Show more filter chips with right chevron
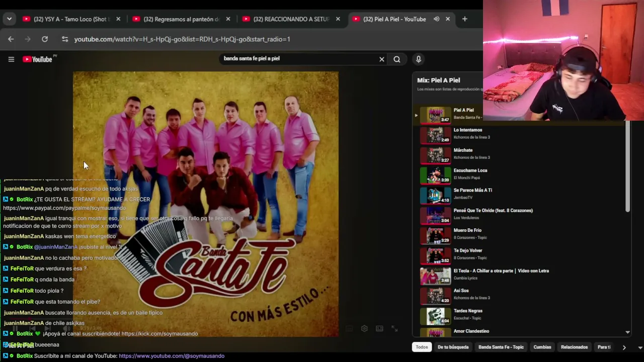The image size is (644, 362). (624, 347)
